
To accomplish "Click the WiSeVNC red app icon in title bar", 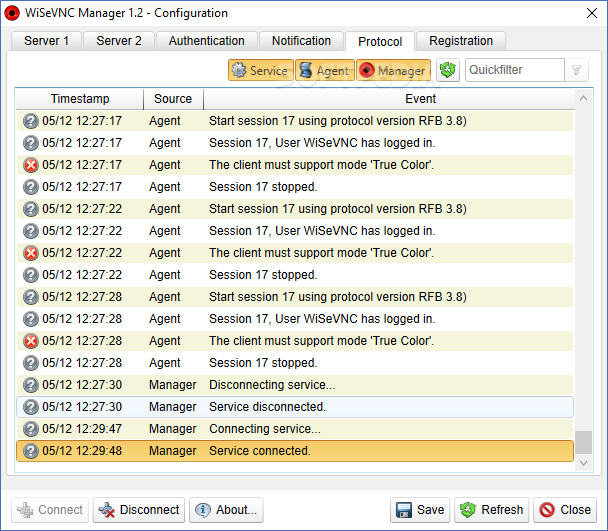I will (12, 13).
